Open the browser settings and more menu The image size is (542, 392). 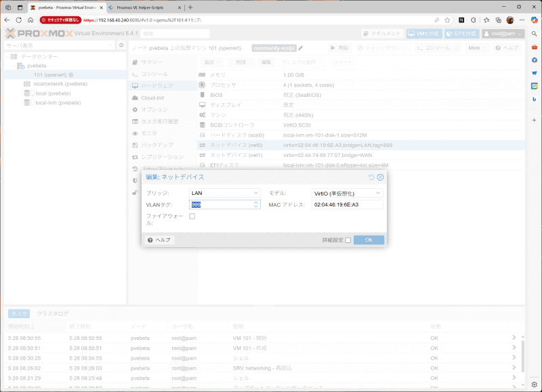click(522, 20)
